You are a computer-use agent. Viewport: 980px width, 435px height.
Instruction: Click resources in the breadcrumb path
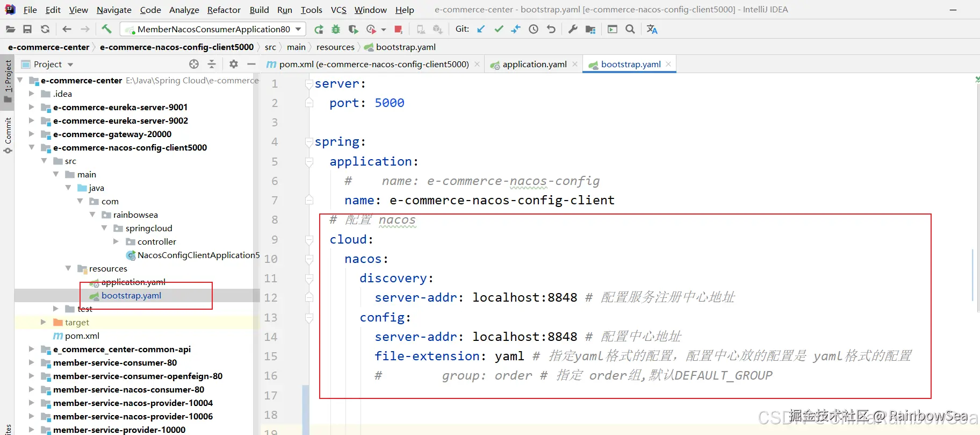(335, 47)
